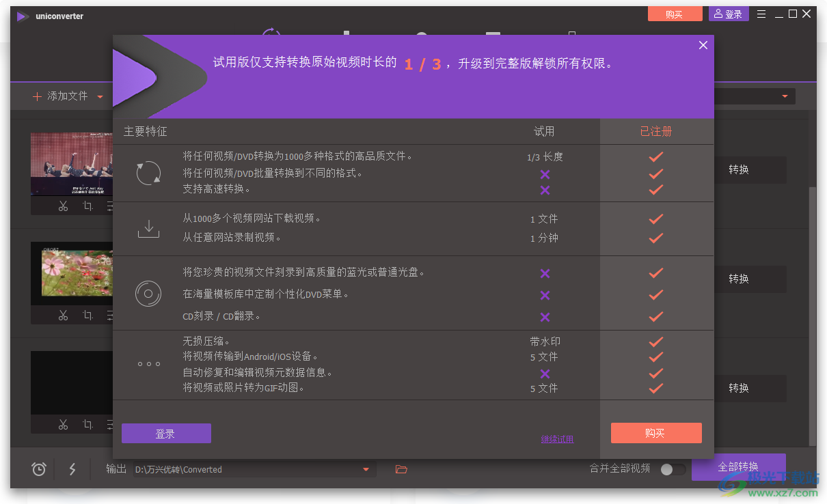Click the text 将视频传输到Android/iOS设备。

click(x=250, y=356)
